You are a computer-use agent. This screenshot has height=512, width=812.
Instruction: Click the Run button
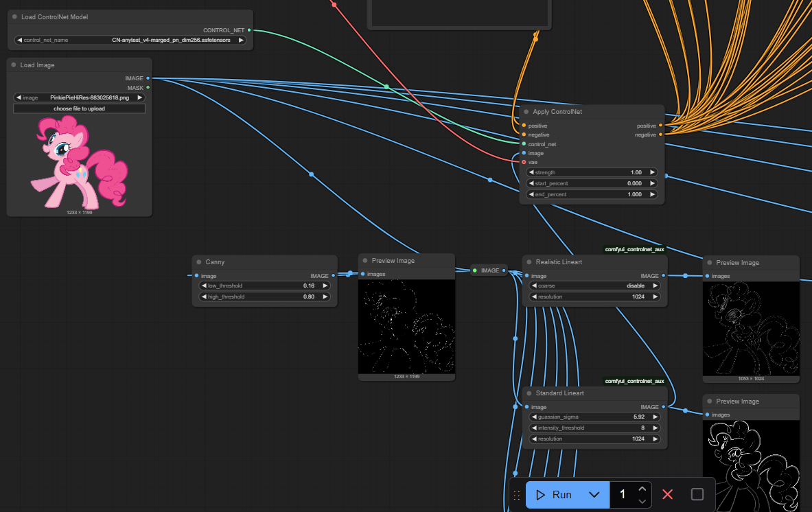pyautogui.click(x=554, y=495)
